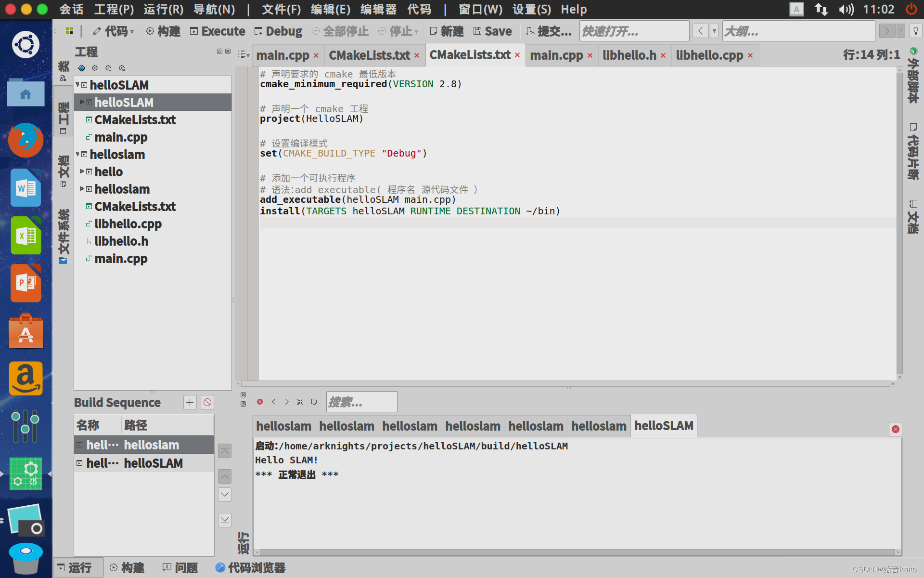The image size is (924, 578).
Task: Add item with Build Sequence plus icon
Action: click(190, 402)
